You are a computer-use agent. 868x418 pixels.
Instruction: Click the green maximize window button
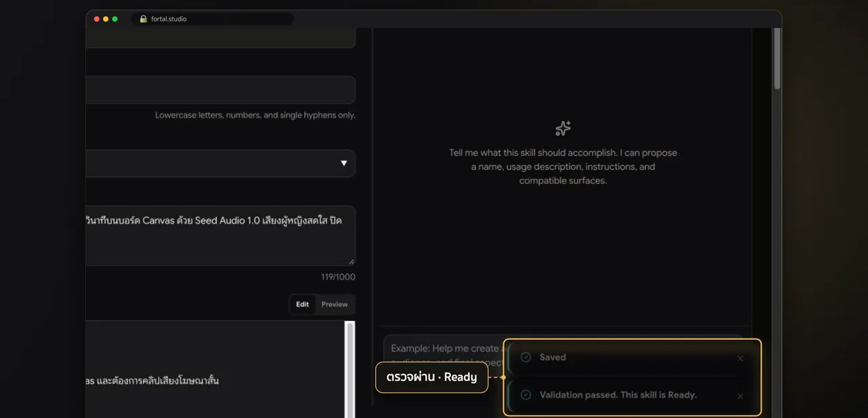click(x=115, y=19)
